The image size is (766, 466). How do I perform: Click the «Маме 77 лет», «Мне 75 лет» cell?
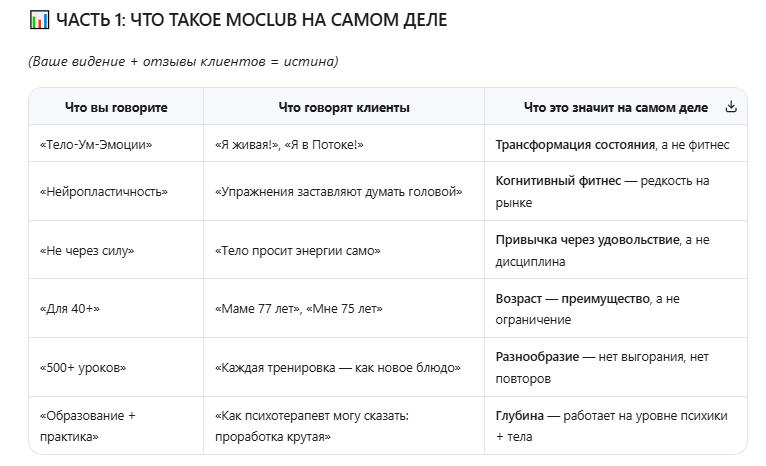click(300, 308)
